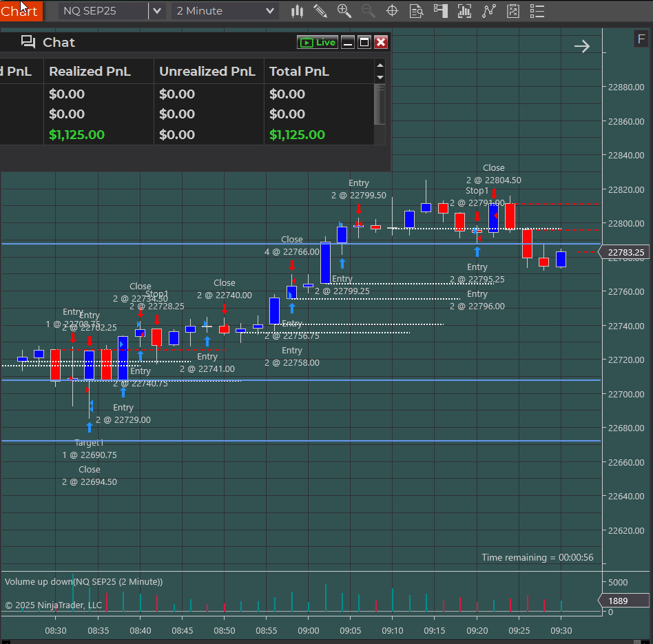The height and width of the screenshot is (644, 653).
Task: Click the Entry 2 @ 22758.00 label
Action: pyautogui.click(x=291, y=357)
